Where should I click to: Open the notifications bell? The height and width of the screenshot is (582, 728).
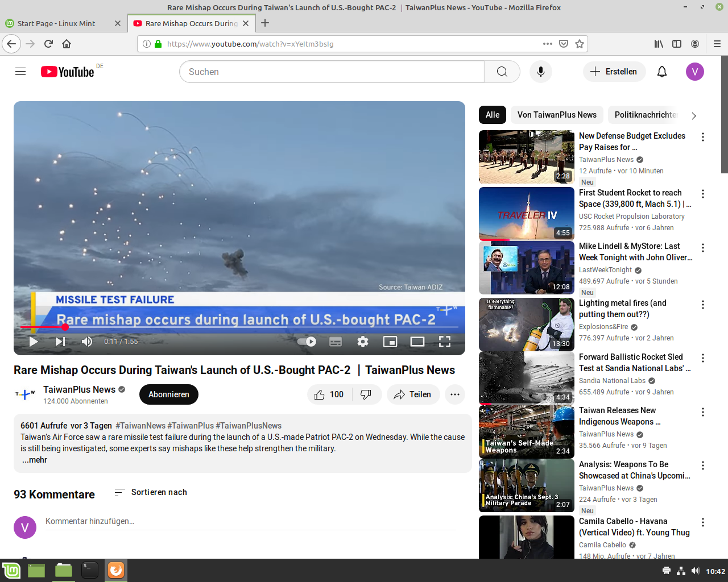pos(662,72)
